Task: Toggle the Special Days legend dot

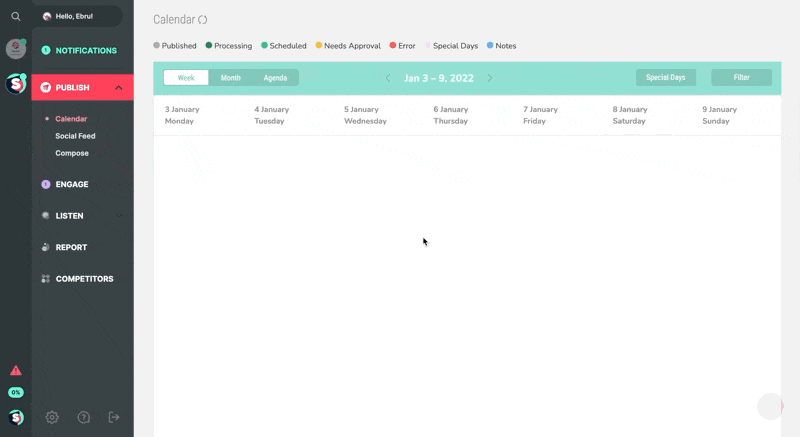Action: click(x=428, y=45)
